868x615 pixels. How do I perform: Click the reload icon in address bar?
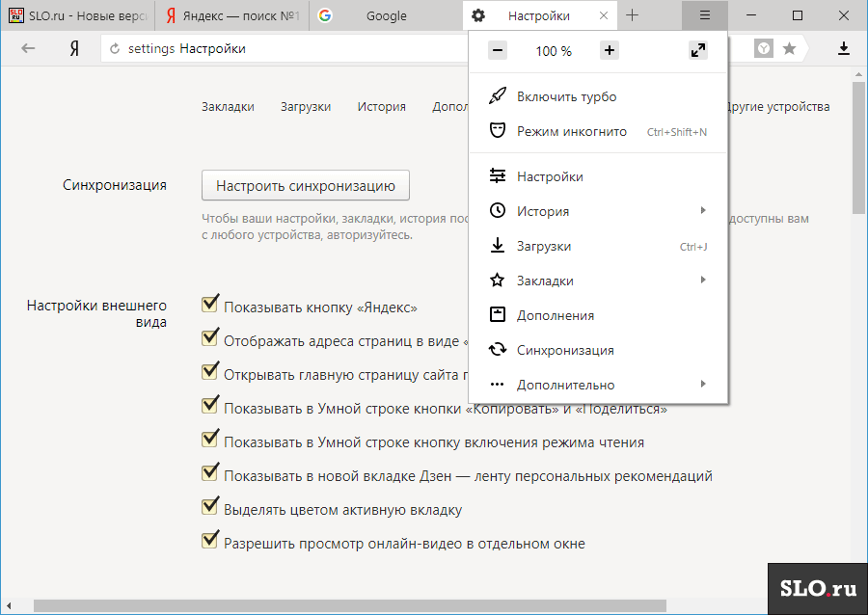(x=115, y=48)
